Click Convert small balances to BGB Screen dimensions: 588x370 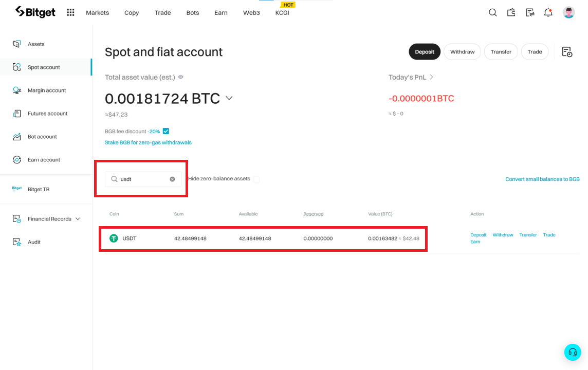coord(542,179)
